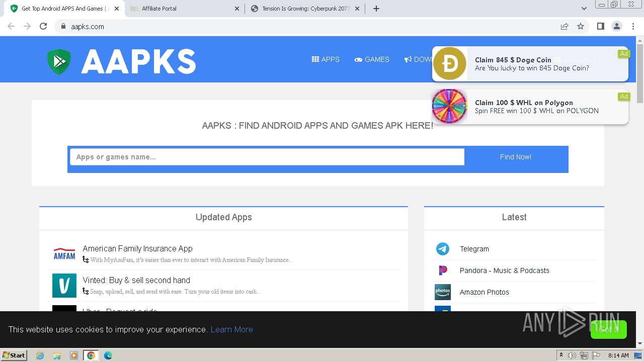The width and height of the screenshot is (644, 362).
Task: Go back to the previous page
Action: point(11,26)
